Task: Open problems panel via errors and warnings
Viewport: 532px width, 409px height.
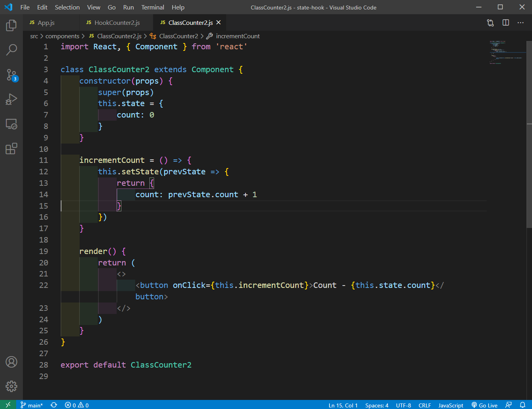Action: coord(77,405)
